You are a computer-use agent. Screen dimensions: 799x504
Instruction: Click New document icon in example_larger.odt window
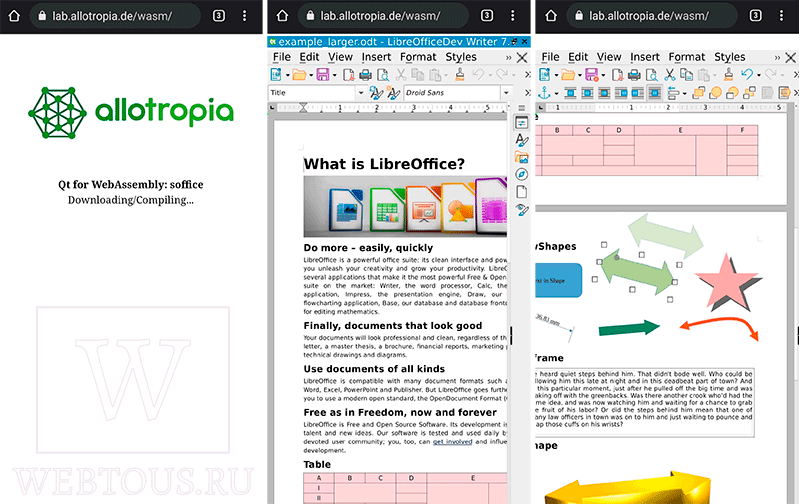(276, 75)
